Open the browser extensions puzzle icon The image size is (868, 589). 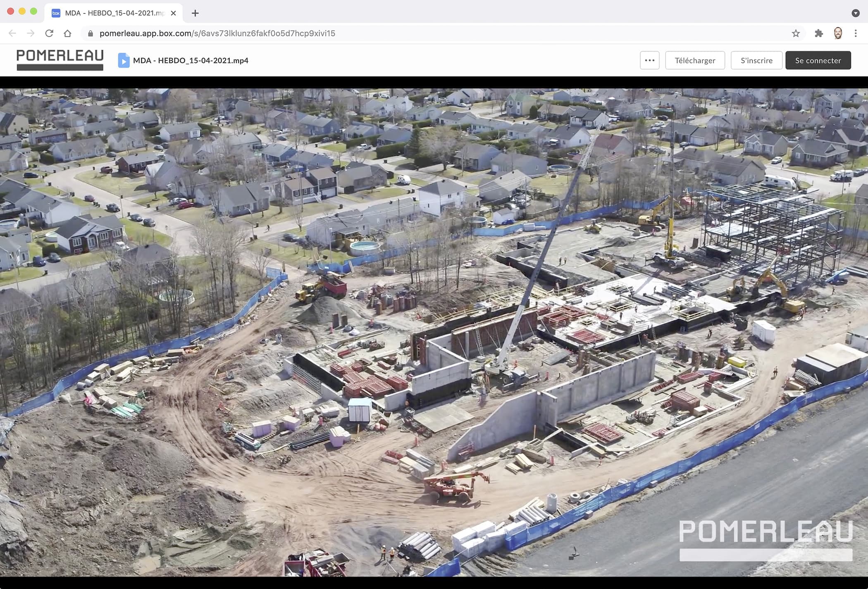[819, 33]
